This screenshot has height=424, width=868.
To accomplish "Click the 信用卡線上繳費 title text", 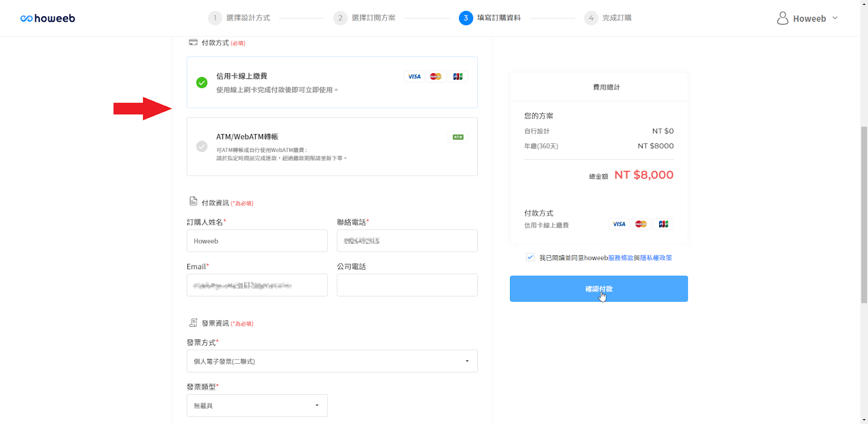I will 242,76.
